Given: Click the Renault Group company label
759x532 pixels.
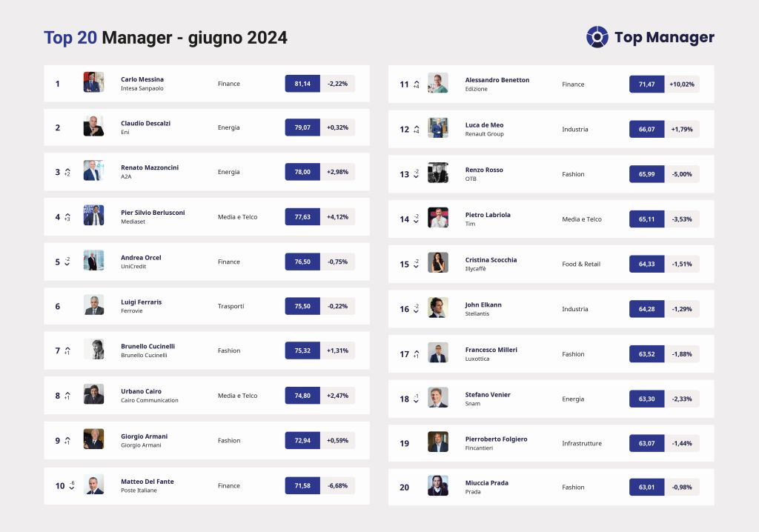Looking at the screenshot, I should click(484, 134).
